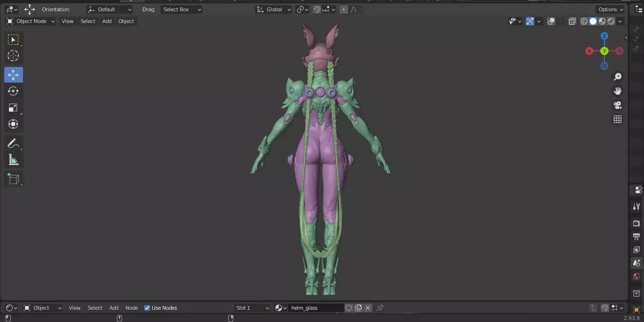Open the viewport View menu
Viewport: 644px width, 322px height.
click(67, 21)
